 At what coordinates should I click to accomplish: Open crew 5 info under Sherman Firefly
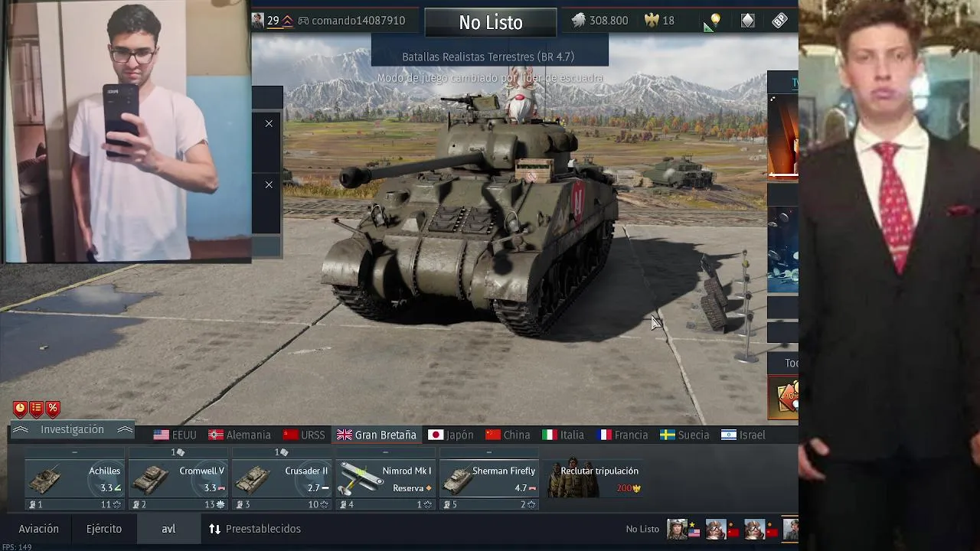point(450,504)
